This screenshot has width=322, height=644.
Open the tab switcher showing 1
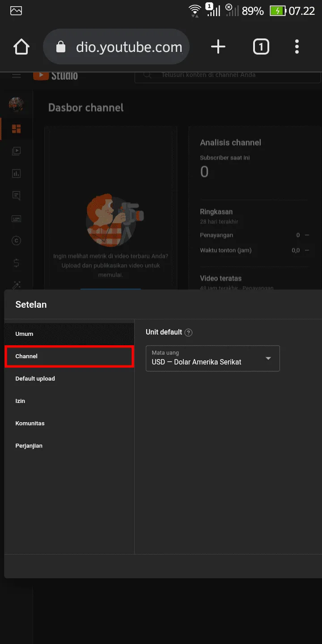point(261,47)
